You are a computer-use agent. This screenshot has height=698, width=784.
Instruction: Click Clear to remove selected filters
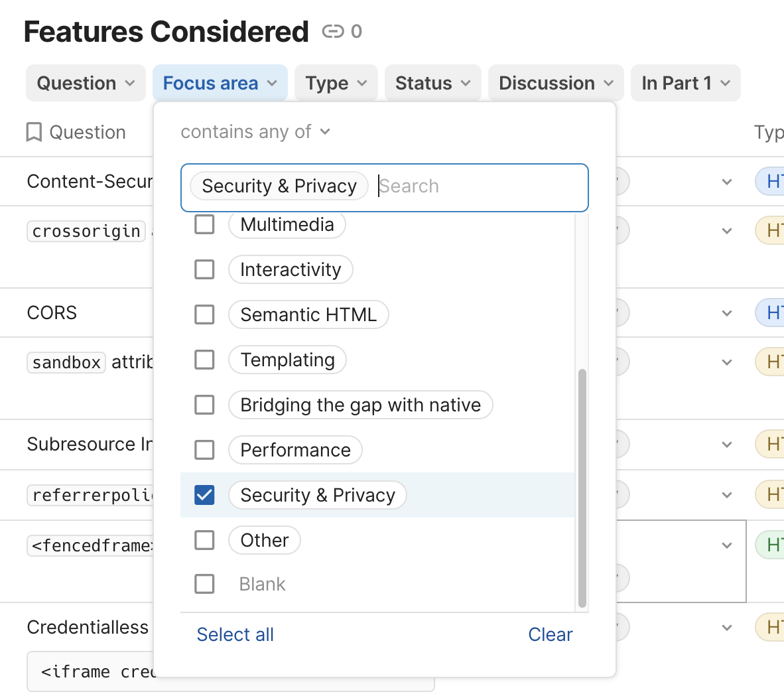(x=551, y=634)
